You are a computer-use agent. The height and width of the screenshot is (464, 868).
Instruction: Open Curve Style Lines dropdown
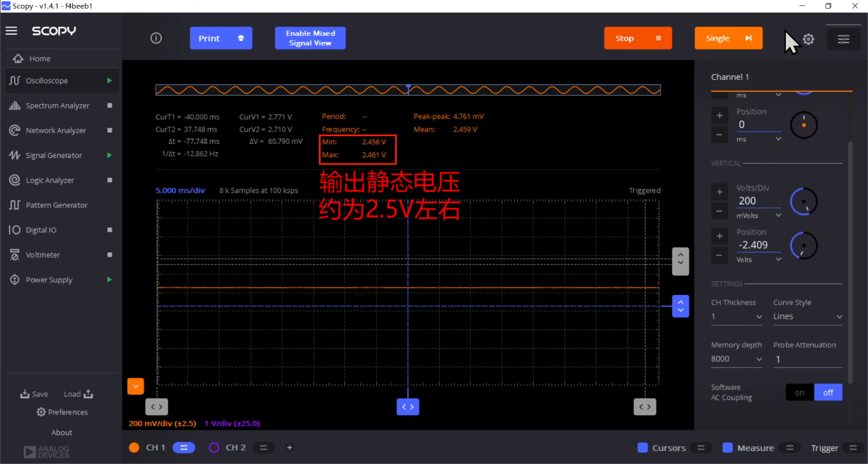[808, 317]
